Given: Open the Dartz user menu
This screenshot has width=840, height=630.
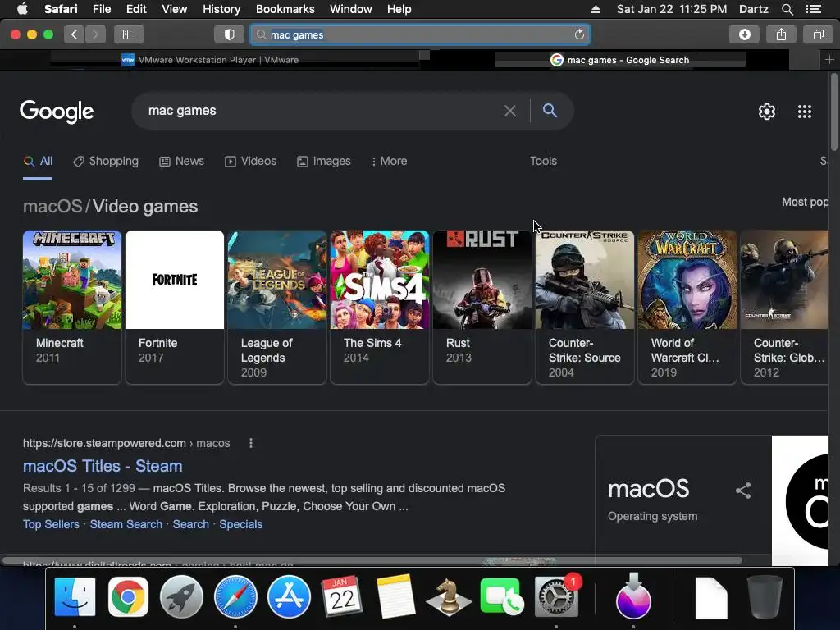Looking at the screenshot, I should pos(753,9).
